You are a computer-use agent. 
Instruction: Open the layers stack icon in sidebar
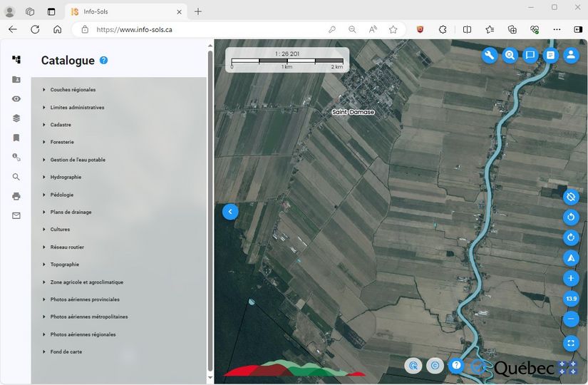click(x=16, y=118)
